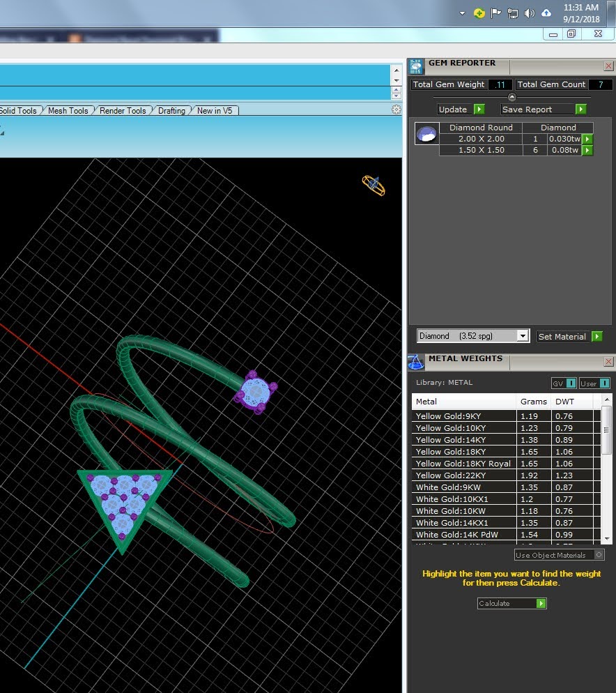The height and width of the screenshot is (693, 616).
Task: Select the Yellow Gold:18KY row
Action: tap(506, 452)
